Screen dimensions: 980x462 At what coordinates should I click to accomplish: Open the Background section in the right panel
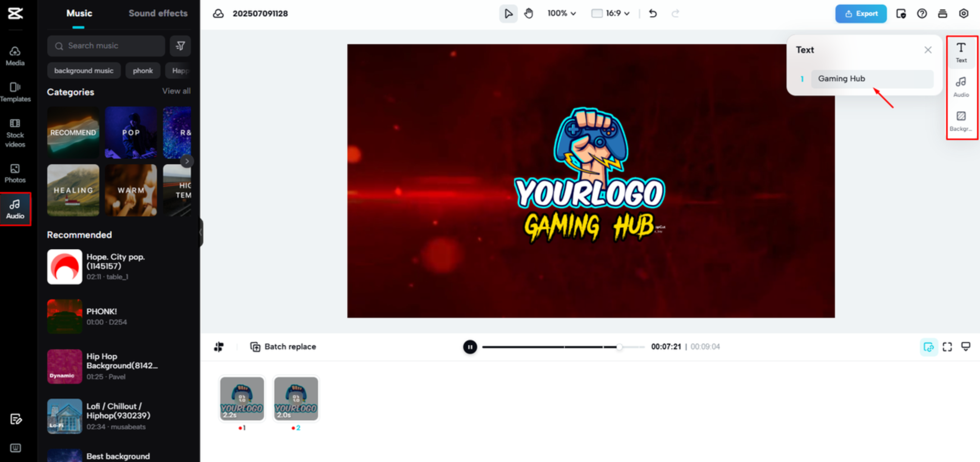click(x=961, y=121)
